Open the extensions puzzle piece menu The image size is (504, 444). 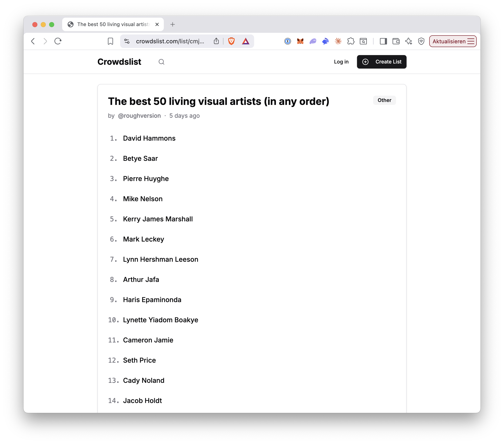click(x=351, y=41)
